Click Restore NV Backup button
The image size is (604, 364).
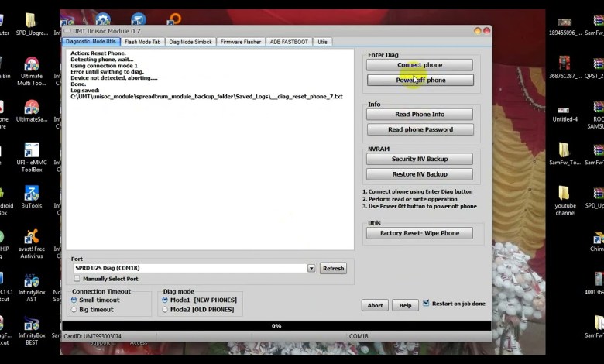pyautogui.click(x=420, y=174)
